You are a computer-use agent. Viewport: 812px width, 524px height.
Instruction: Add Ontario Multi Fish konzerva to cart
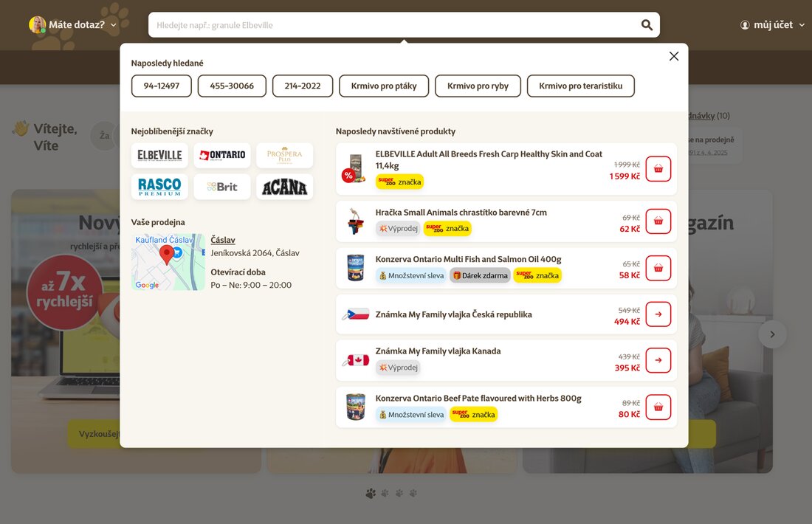[x=658, y=268]
